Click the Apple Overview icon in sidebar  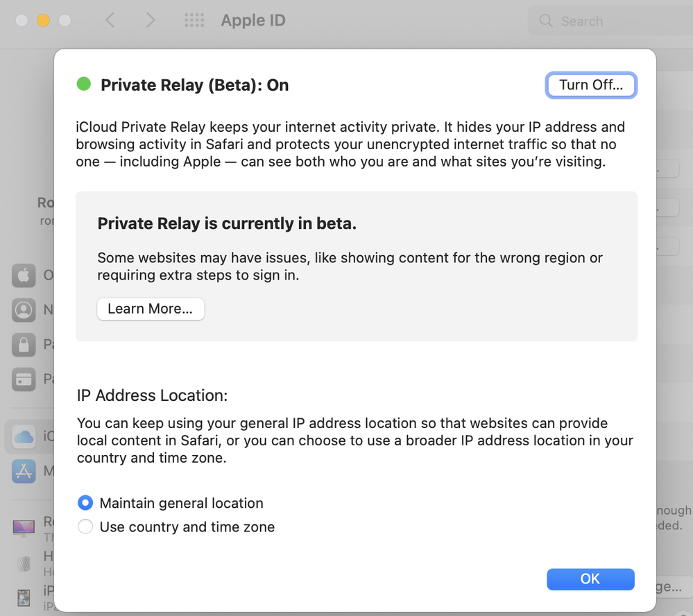coord(24,275)
